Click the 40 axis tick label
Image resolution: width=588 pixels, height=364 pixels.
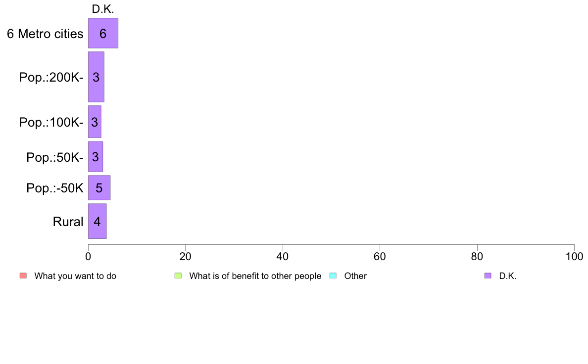click(283, 256)
